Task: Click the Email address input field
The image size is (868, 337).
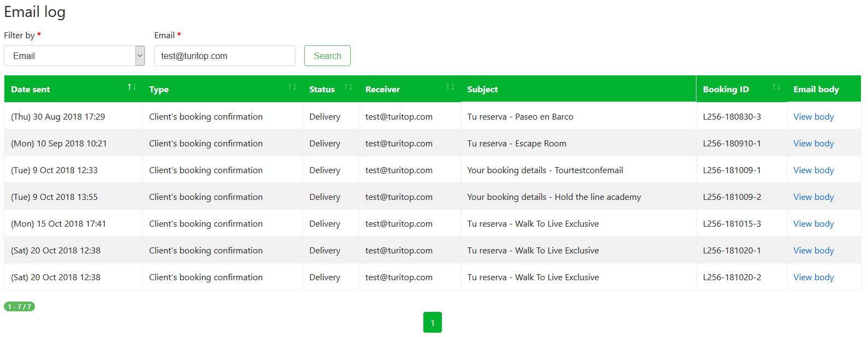Action: click(225, 56)
